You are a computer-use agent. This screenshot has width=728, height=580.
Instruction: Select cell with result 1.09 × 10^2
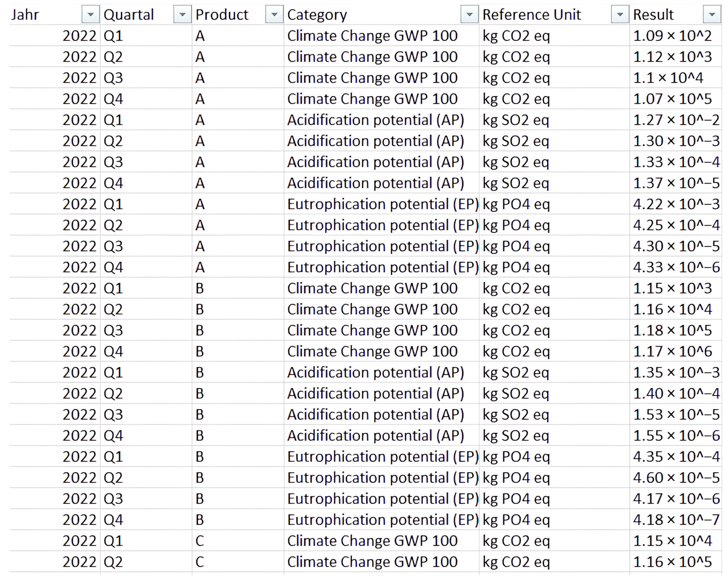coord(672,36)
